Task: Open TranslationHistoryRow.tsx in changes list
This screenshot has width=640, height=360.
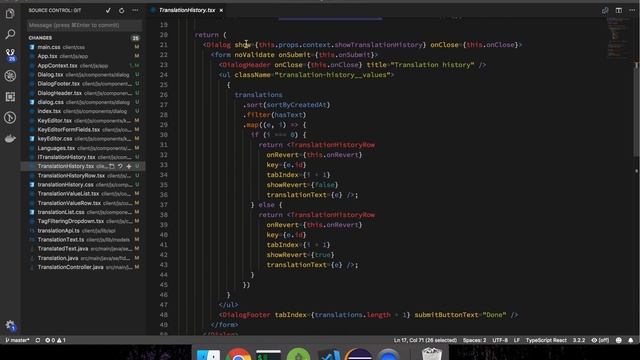Action: pyautogui.click(x=84, y=176)
